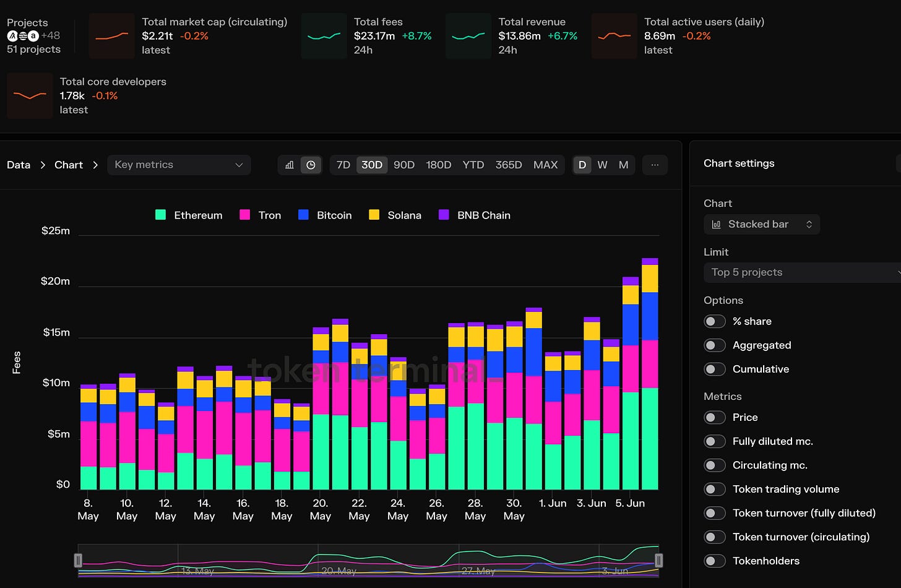Image resolution: width=901 pixels, height=588 pixels.
Task: Toggle the Price metric
Action: (714, 417)
